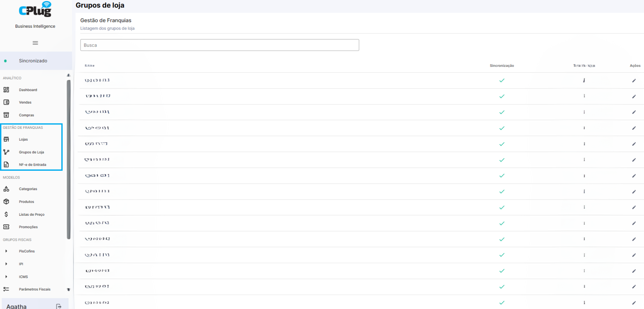The image size is (644, 309).
Task: Toggle the hamburger menu icon in sidebar
Action: (35, 43)
